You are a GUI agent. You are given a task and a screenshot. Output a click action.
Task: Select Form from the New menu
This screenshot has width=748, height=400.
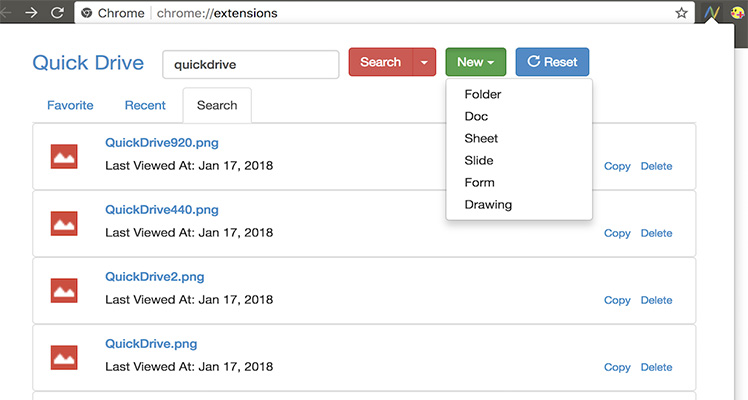click(479, 183)
